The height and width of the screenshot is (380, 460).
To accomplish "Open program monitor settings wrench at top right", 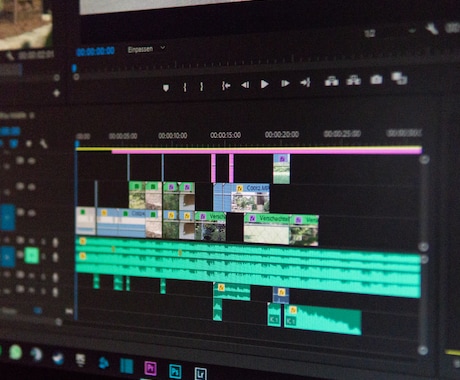I will 432,29.
